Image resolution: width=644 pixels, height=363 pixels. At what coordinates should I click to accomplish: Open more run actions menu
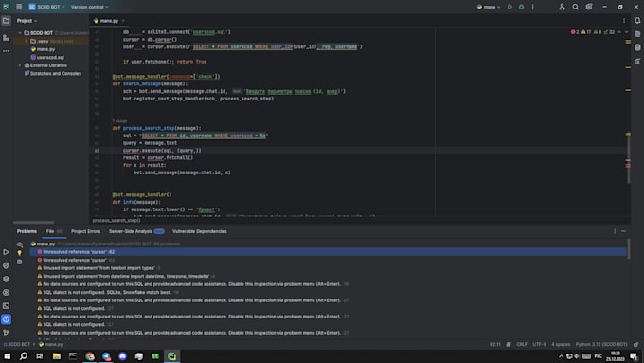(532, 7)
